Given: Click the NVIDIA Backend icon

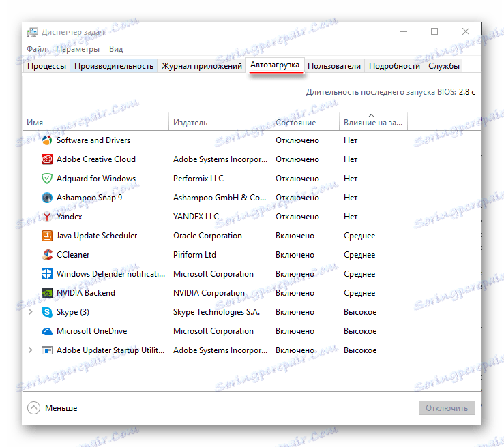Looking at the screenshot, I should tap(47, 293).
